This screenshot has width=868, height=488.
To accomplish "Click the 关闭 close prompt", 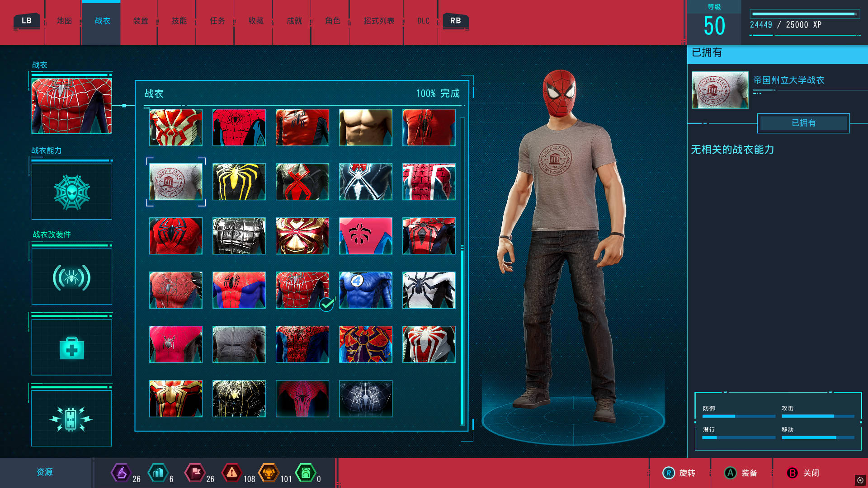I will tap(803, 473).
